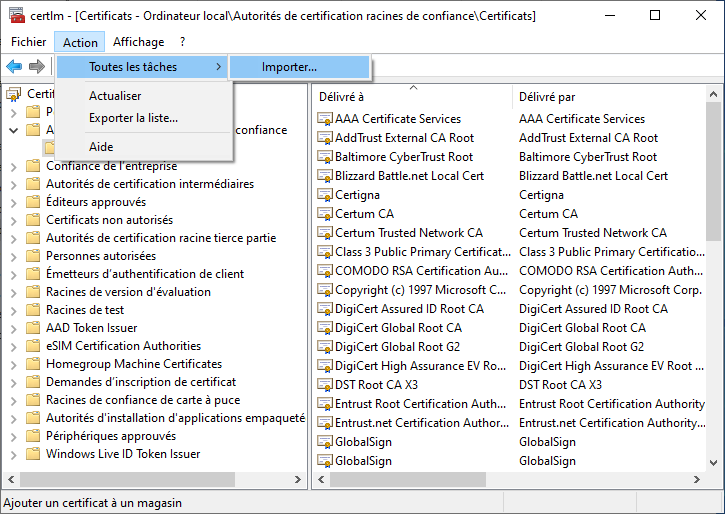
Task: Select Entrust.net Certification Authority row
Action: tap(510, 422)
